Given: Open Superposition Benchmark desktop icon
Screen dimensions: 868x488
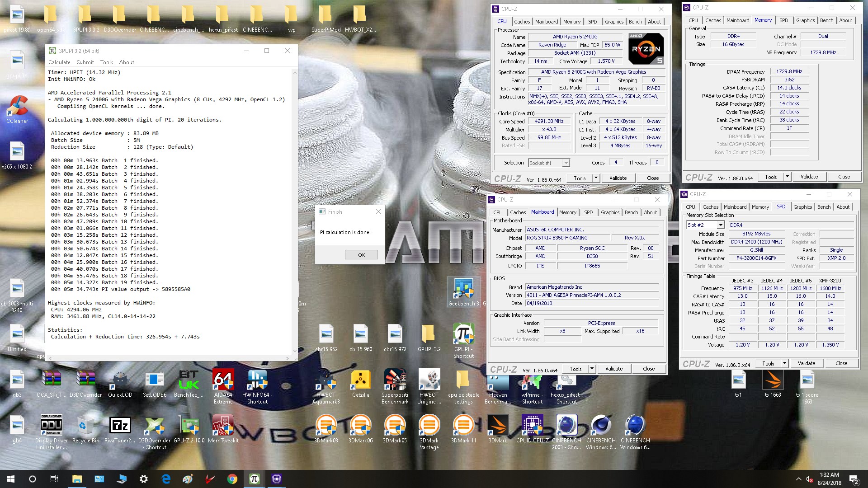Looking at the screenshot, I should pyautogui.click(x=395, y=386).
